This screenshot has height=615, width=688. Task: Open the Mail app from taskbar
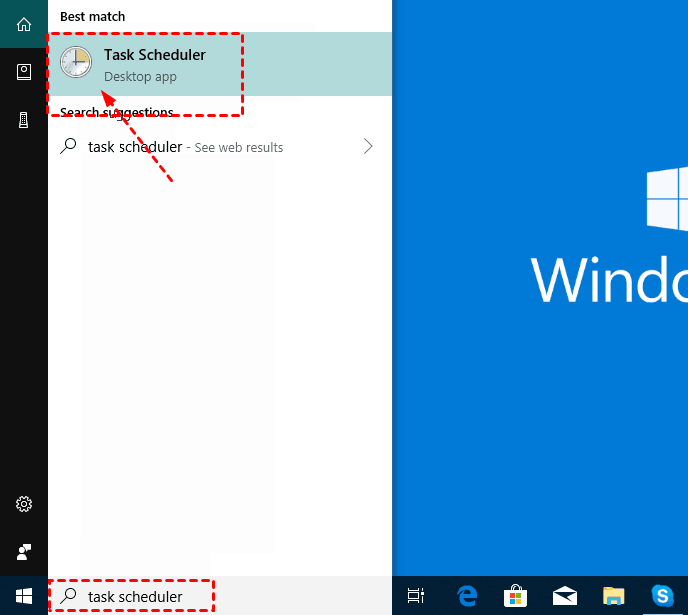tap(565, 596)
